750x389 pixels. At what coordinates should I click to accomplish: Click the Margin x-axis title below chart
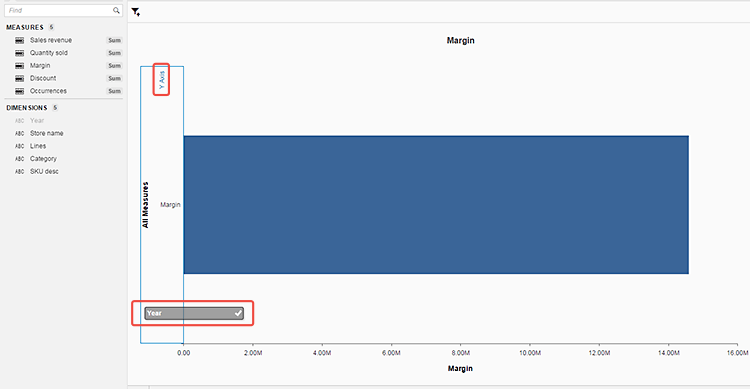click(x=460, y=368)
